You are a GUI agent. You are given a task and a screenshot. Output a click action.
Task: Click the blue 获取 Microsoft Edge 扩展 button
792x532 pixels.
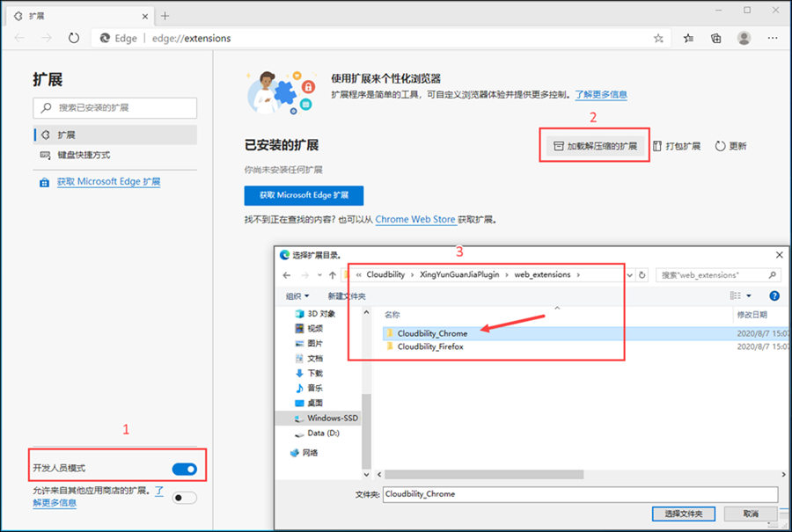coord(304,195)
